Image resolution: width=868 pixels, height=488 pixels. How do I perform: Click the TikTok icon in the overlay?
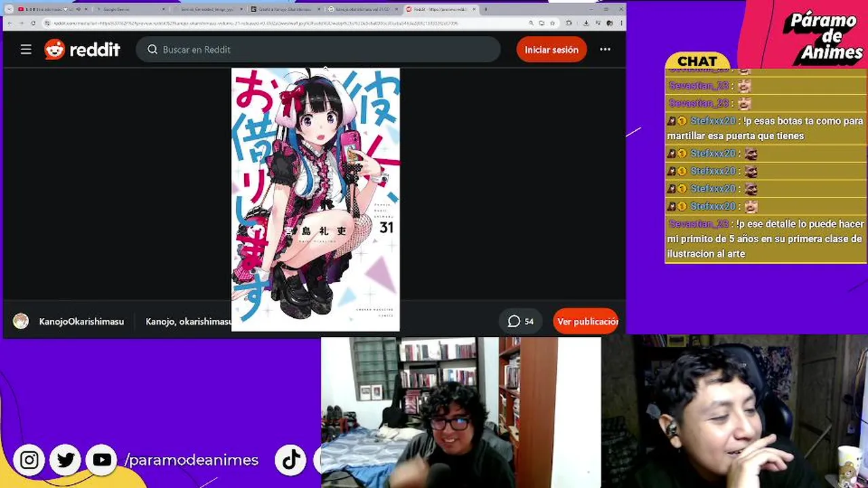pos(292,460)
